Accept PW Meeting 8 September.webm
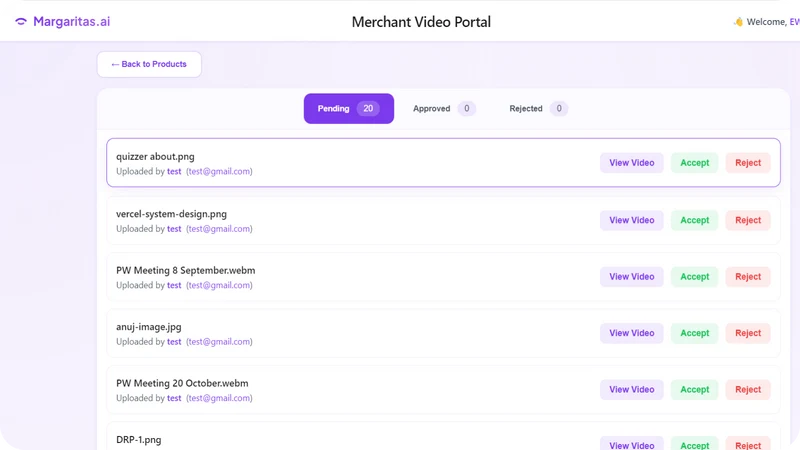Viewport: 800px width, 450px height. click(x=694, y=277)
